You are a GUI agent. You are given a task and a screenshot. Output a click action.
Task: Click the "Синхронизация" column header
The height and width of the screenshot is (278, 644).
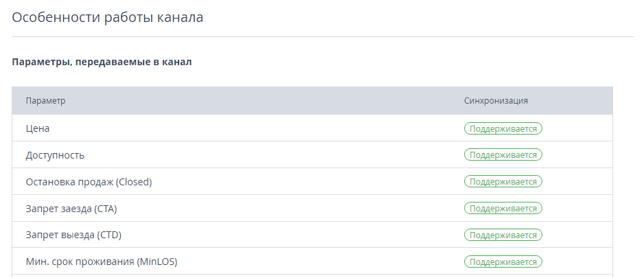[496, 101]
